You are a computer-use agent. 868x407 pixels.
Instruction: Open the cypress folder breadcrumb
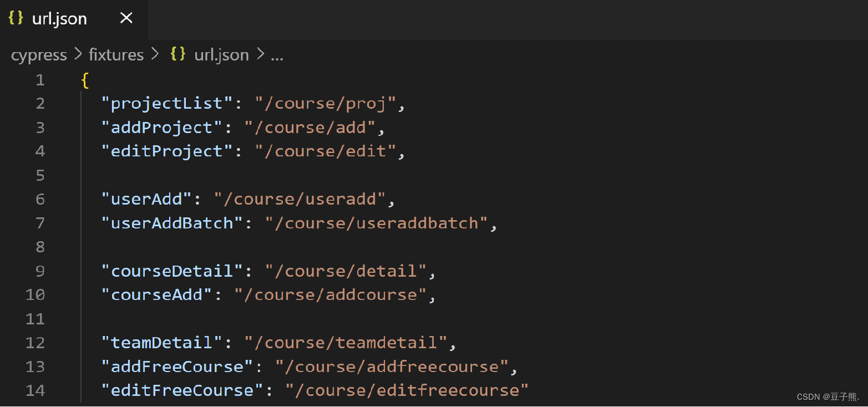(39, 55)
